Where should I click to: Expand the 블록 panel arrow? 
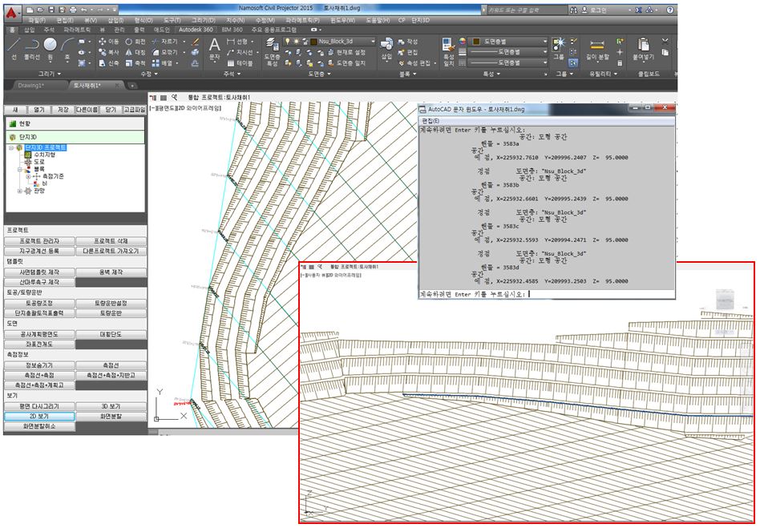click(414, 74)
